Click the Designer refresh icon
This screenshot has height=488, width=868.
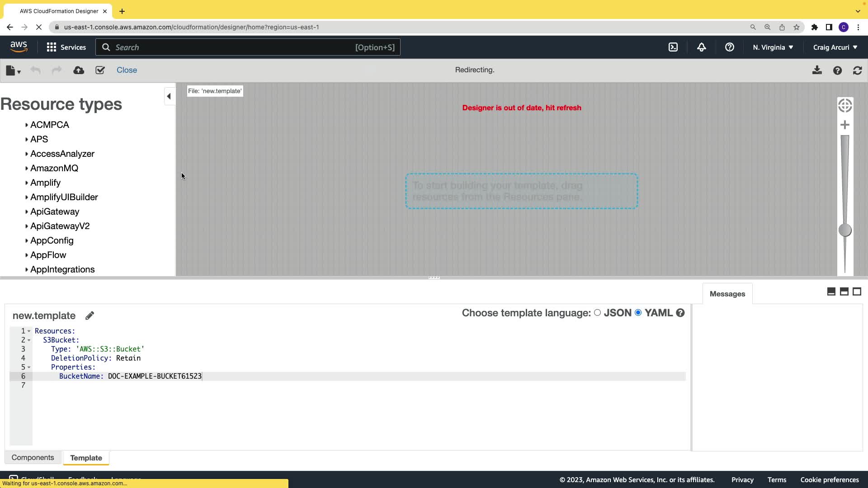tap(857, 70)
